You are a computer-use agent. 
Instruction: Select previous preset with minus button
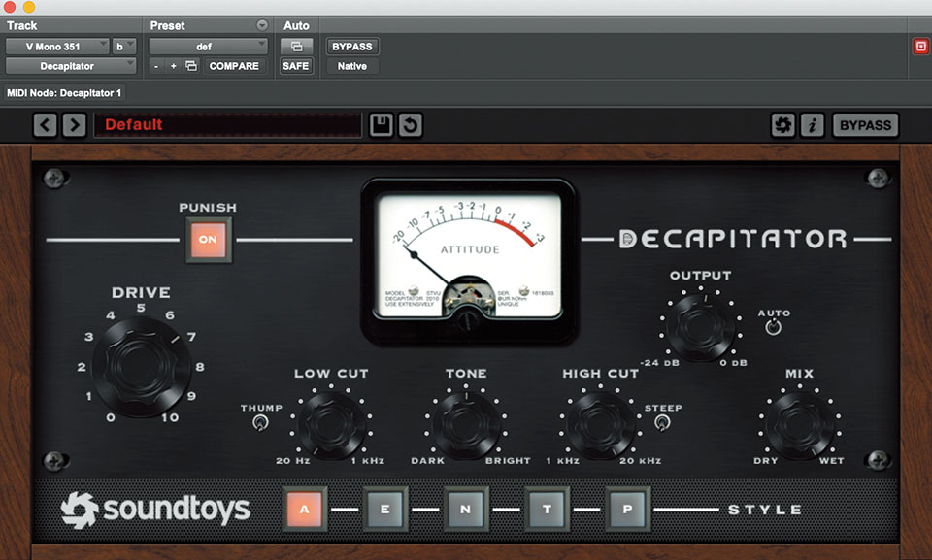(155, 66)
